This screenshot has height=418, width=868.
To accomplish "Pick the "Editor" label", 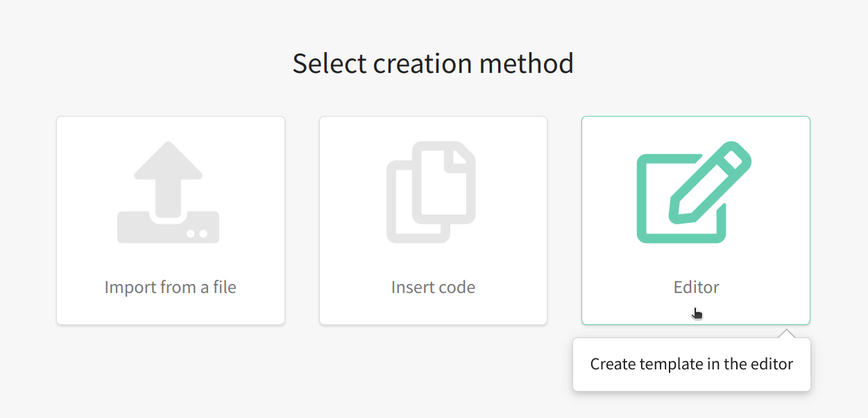I will coord(696,287).
